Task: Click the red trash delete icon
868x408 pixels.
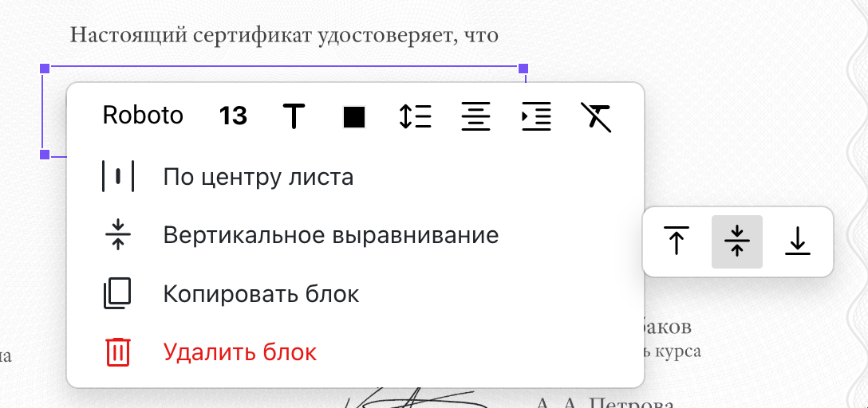Action: pos(117,352)
